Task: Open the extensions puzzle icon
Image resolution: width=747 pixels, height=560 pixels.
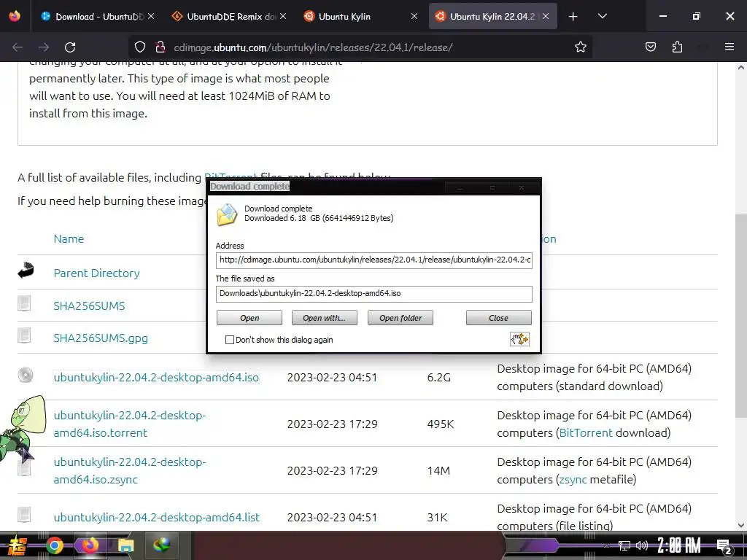Action: click(x=677, y=47)
